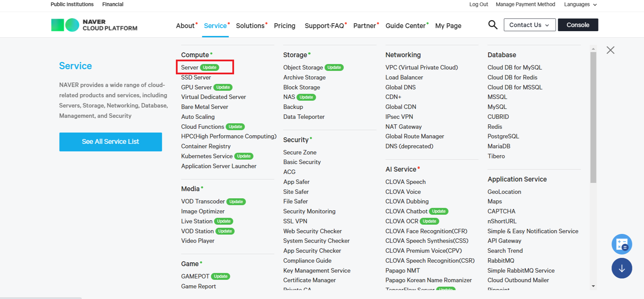Open GeoLocation application service

504,192
